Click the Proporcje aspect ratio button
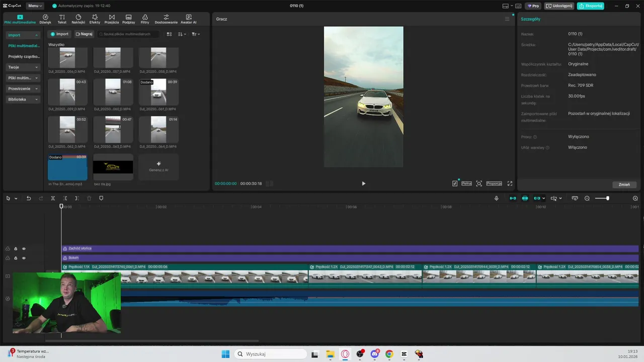The image size is (644, 362). (494, 184)
